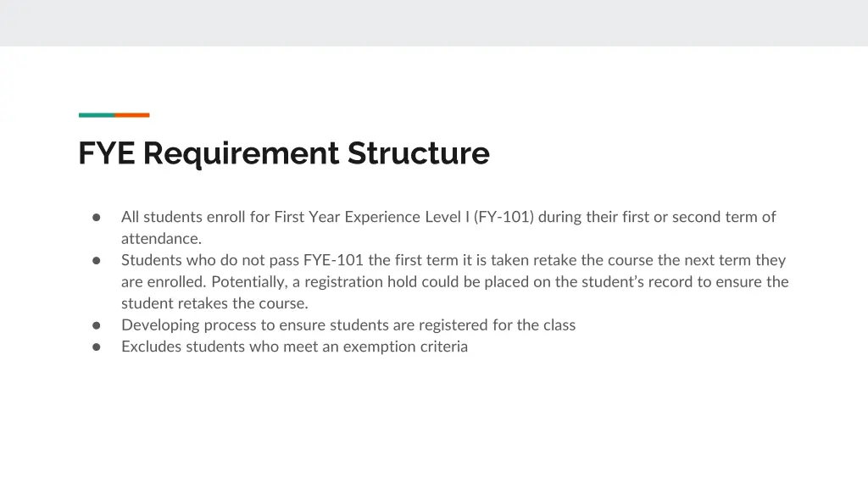
Task: Select the first bullet point marker
Action: [x=97, y=217]
